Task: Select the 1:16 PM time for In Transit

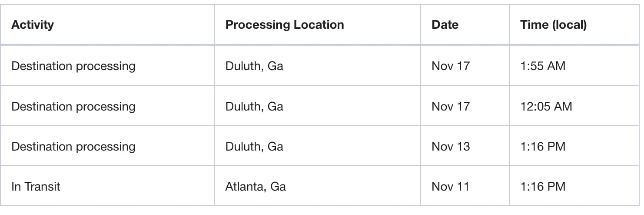Action: coord(543,186)
